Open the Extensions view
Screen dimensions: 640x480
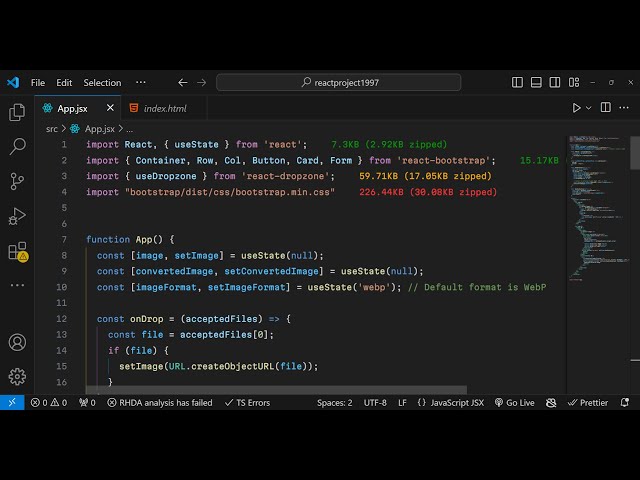(17, 251)
